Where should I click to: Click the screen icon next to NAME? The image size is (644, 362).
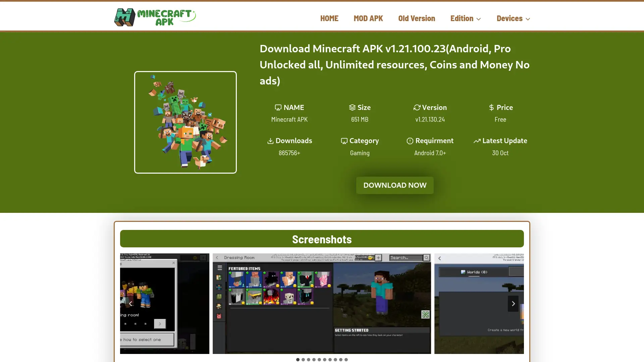click(278, 107)
